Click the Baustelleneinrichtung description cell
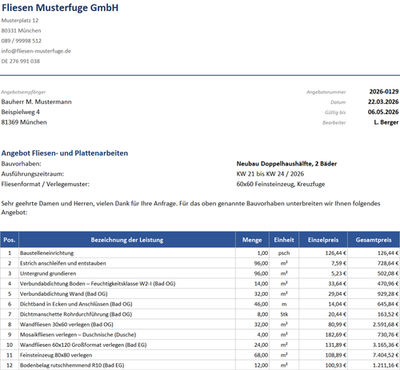 tap(127, 253)
